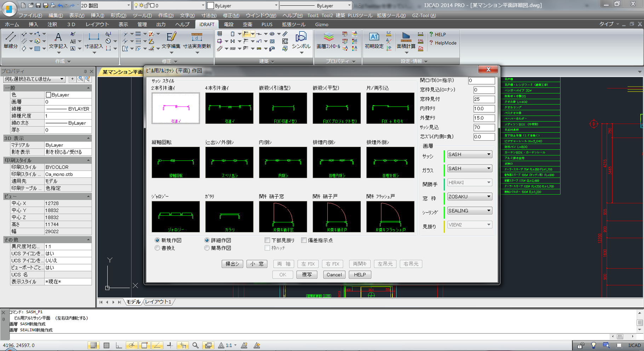Select the 縦軸回転 sash thumbnail
This screenshot has height=351, width=644.
(x=176, y=163)
